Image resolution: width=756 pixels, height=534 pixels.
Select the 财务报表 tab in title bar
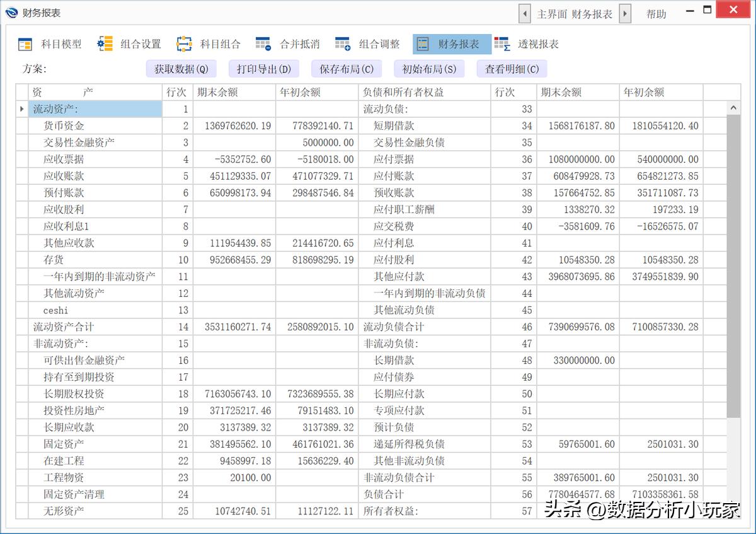tap(592, 13)
